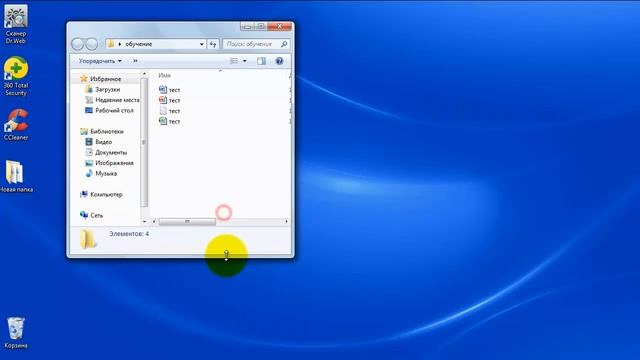Click the Back navigation button in Explorer
Image resolution: width=640 pixels, height=360 pixels.
(x=78, y=44)
